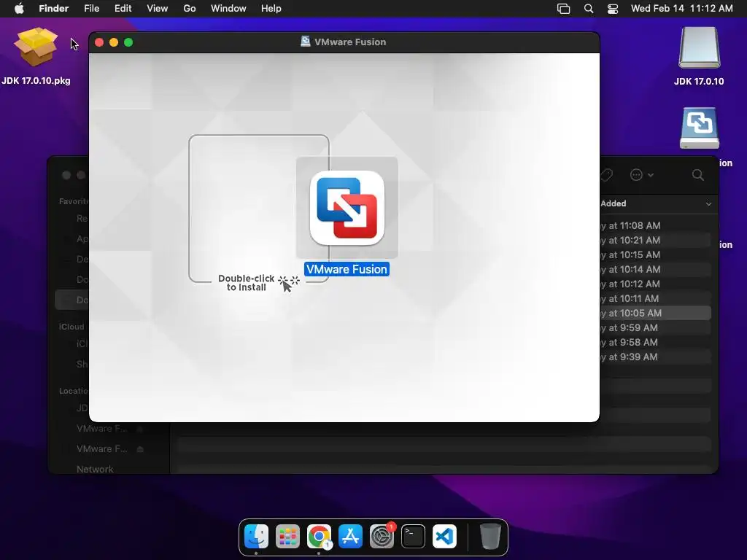Click the search icon in background Finder window
Viewport: 747px width, 560px height.
coord(698,175)
